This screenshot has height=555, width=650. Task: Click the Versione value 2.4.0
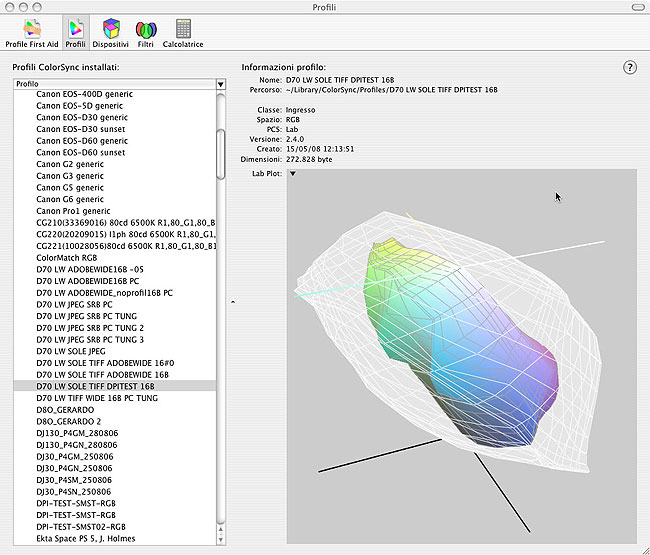[295, 139]
